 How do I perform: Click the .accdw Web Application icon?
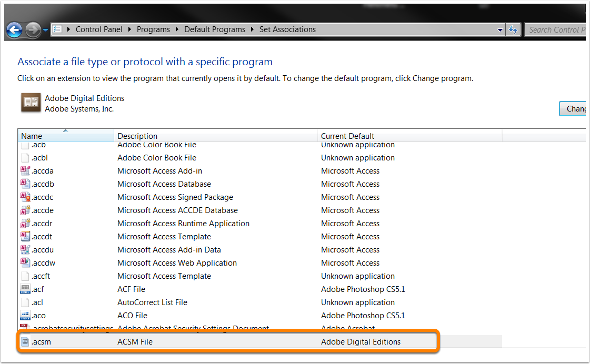pos(25,263)
